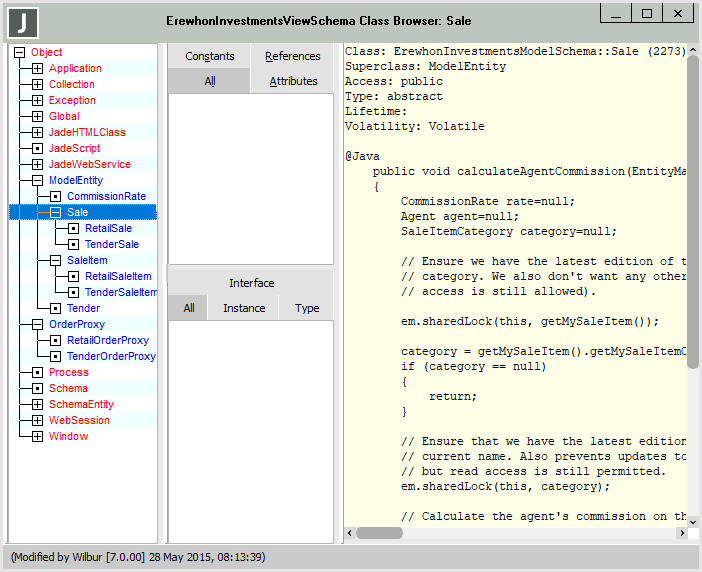This screenshot has height=572, width=702.
Task: Collapse the ModelEntity tree node
Action: [37, 181]
